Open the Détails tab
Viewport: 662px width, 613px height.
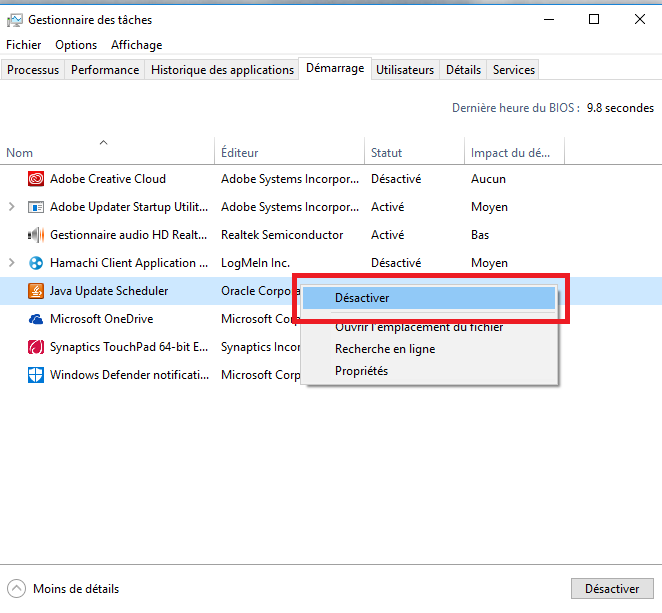(463, 70)
